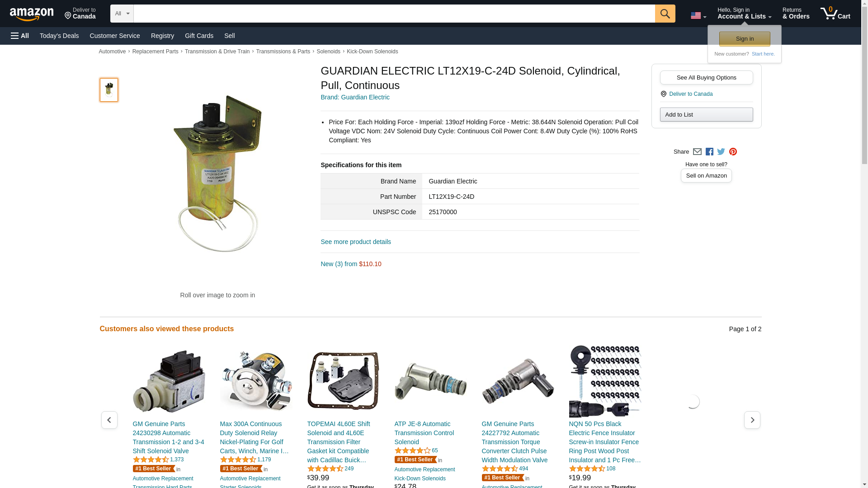
Task: Open the Amazon logo home link
Action: tap(32, 14)
